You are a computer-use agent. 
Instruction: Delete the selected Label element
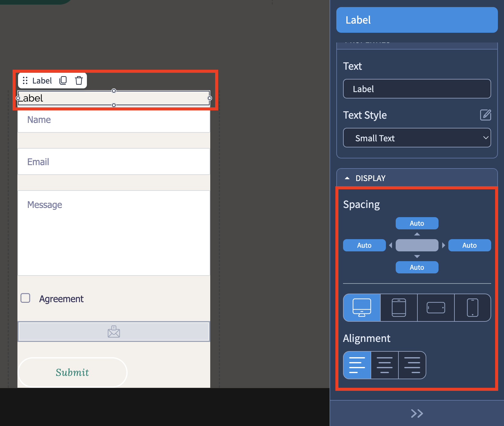coord(79,80)
